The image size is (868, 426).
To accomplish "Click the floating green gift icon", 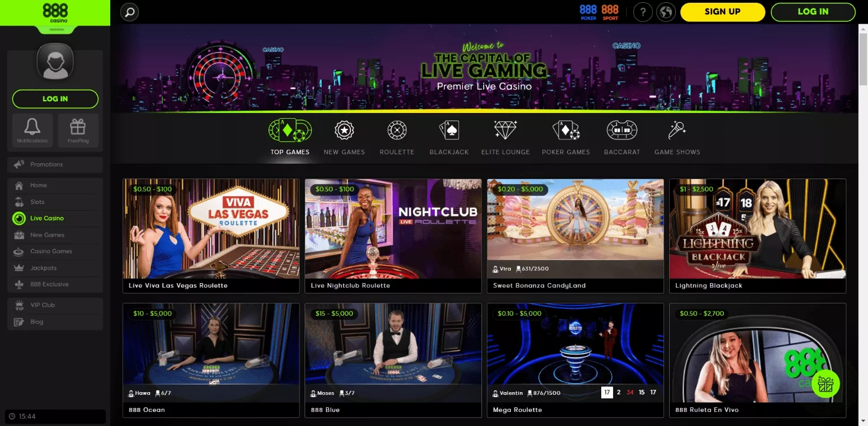I will tap(826, 385).
